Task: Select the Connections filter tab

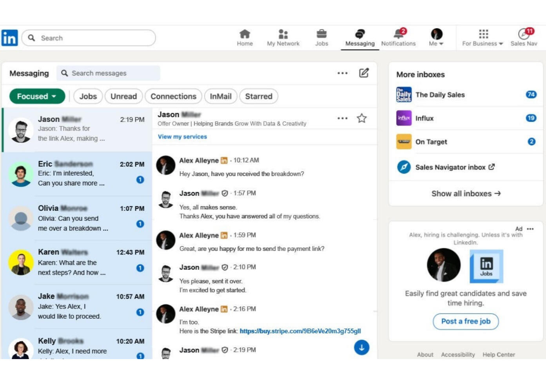Action: click(173, 96)
